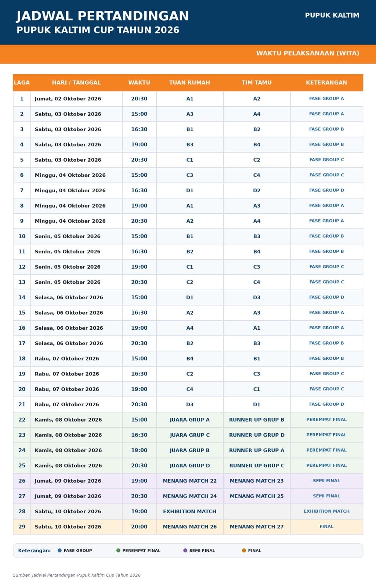Select the date Sabtu, 10 Oktober 2026 in row 28
Viewport: 376px width, 588px height.
pos(68,512)
